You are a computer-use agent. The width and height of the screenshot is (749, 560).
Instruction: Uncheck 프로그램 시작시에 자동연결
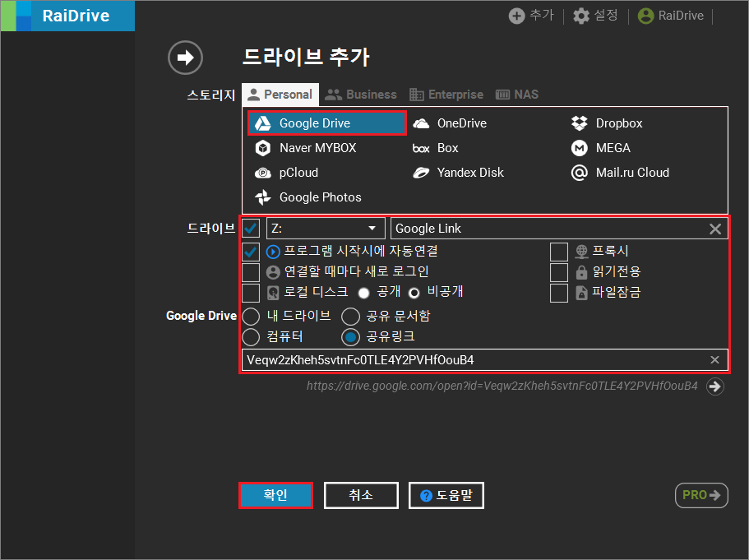[x=251, y=252]
